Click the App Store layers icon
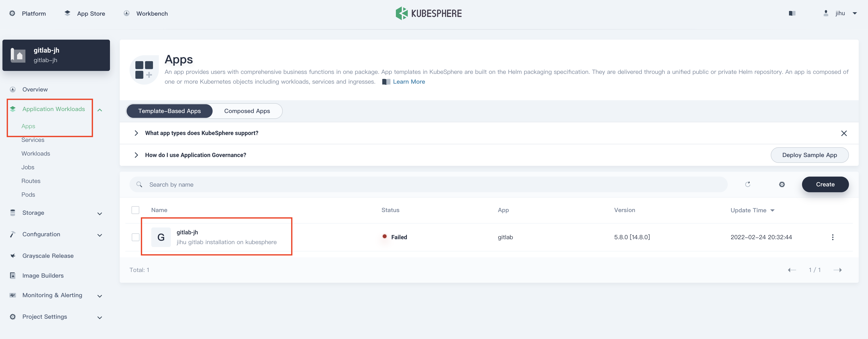868x339 pixels. point(67,13)
